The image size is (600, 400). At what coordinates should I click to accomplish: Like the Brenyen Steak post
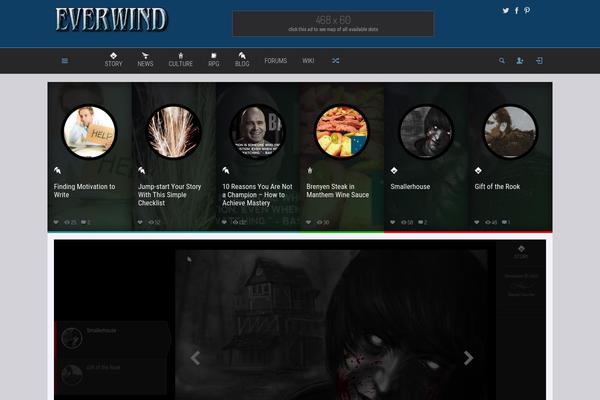(x=308, y=222)
